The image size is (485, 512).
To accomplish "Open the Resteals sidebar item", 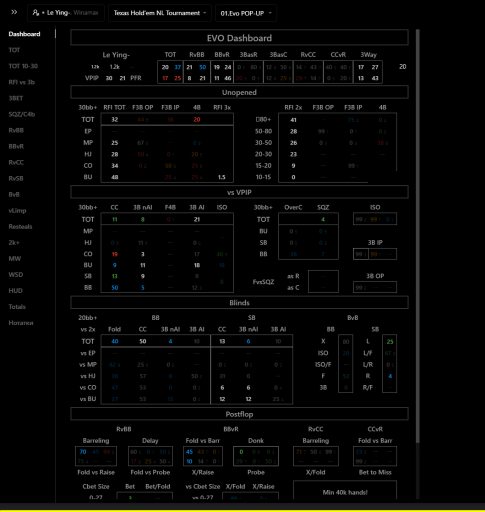I will tap(20, 226).
